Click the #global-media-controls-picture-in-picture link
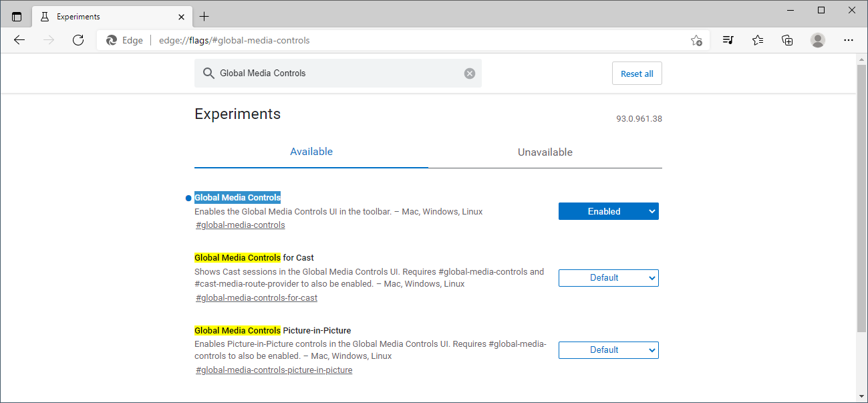Image resolution: width=868 pixels, height=403 pixels. tap(274, 370)
